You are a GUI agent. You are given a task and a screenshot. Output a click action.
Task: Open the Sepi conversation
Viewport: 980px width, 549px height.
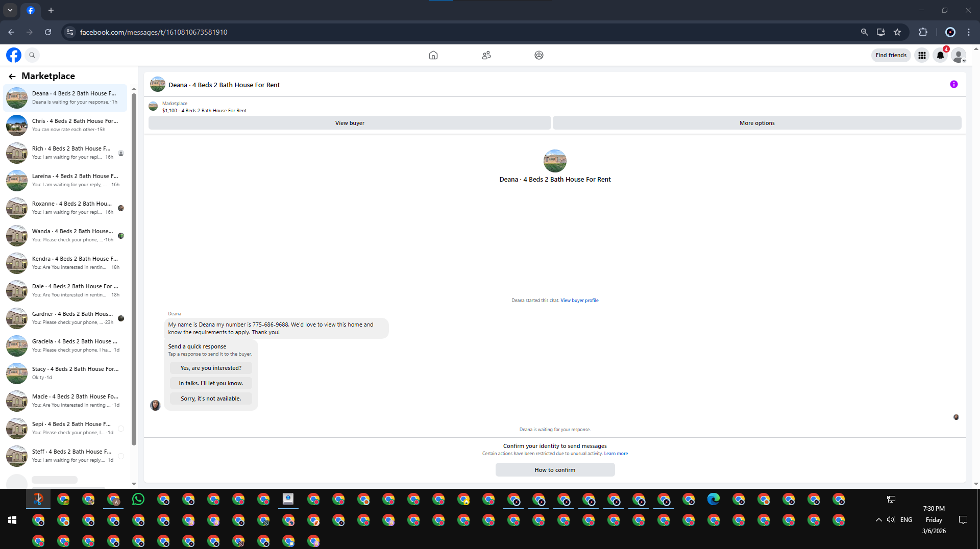click(65, 428)
